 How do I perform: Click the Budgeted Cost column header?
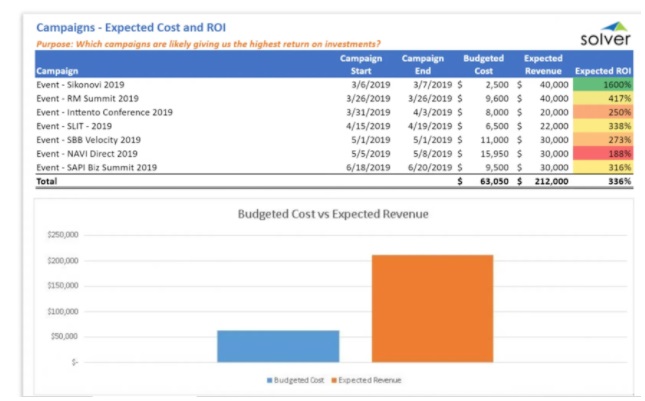coord(483,65)
